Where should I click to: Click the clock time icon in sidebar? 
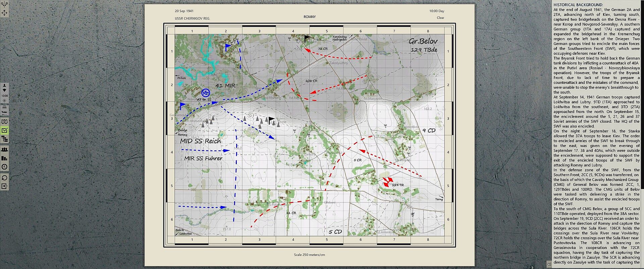tap(4, 167)
